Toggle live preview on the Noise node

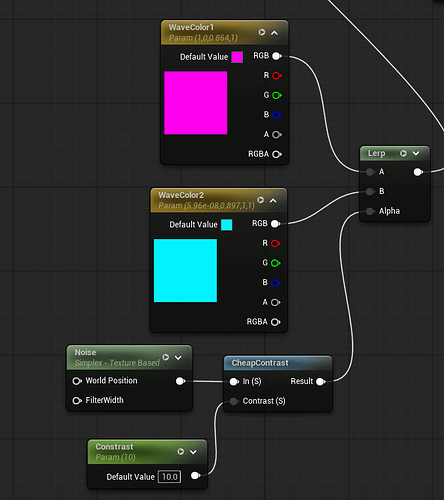click(x=166, y=357)
